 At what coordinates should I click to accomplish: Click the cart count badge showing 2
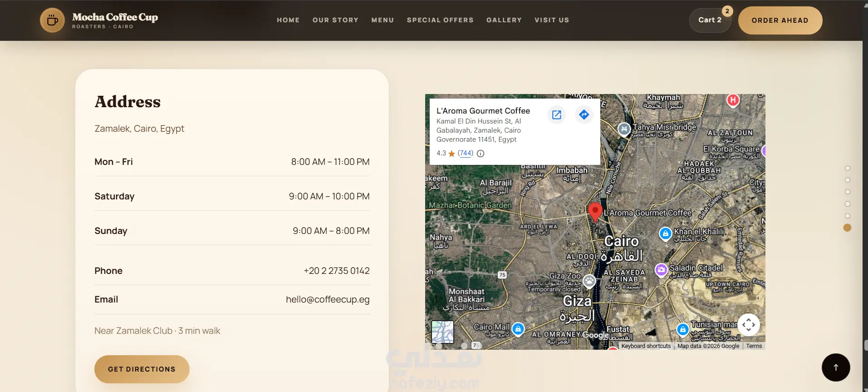click(x=727, y=11)
